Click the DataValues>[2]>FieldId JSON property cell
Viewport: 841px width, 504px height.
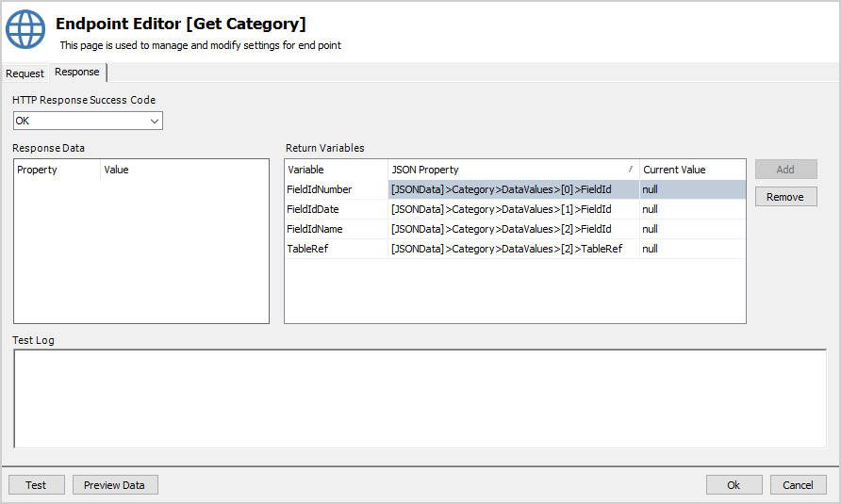(x=513, y=229)
